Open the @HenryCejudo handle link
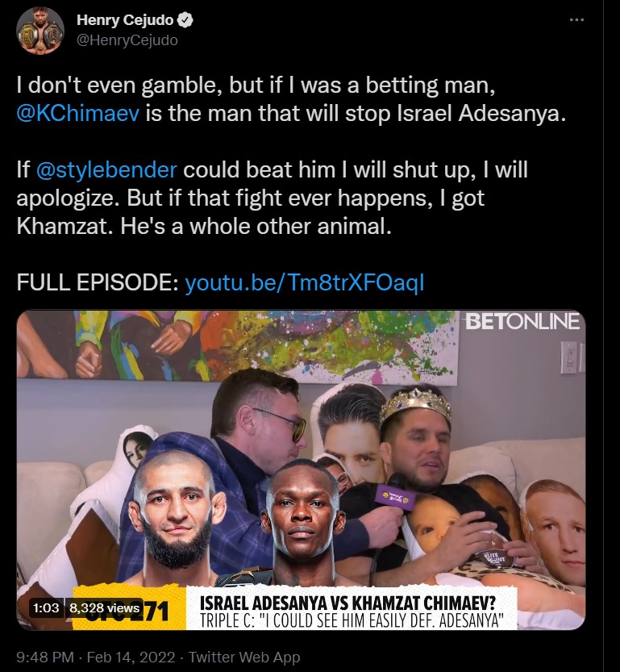Screen dimensions: 620x672 pos(127,40)
